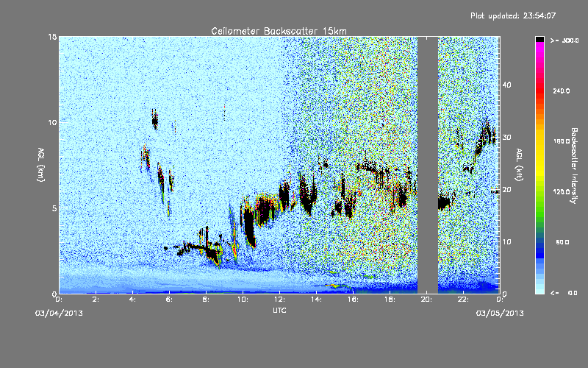The image size is (588, 368).
Task: Click the 14: hour tick label
Action: click(317, 300)
